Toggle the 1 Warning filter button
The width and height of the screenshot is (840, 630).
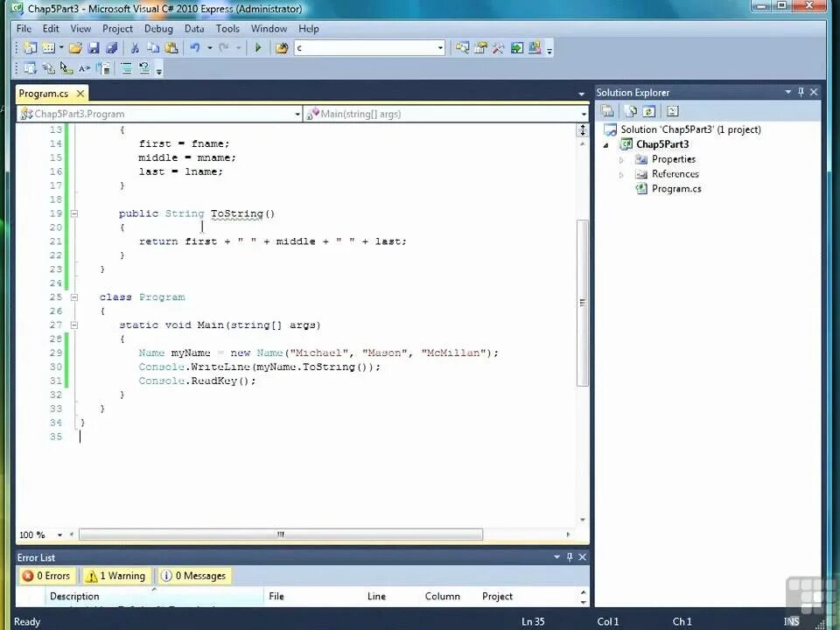115,576
